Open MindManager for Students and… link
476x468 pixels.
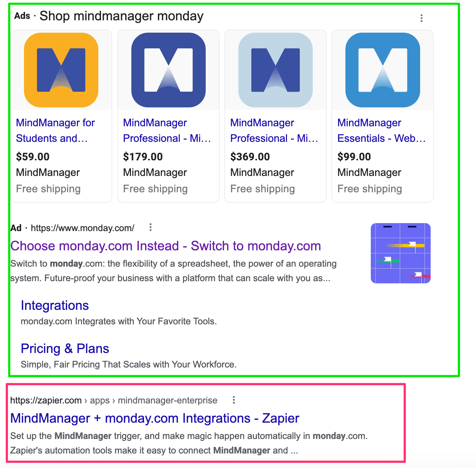point(56,130)
